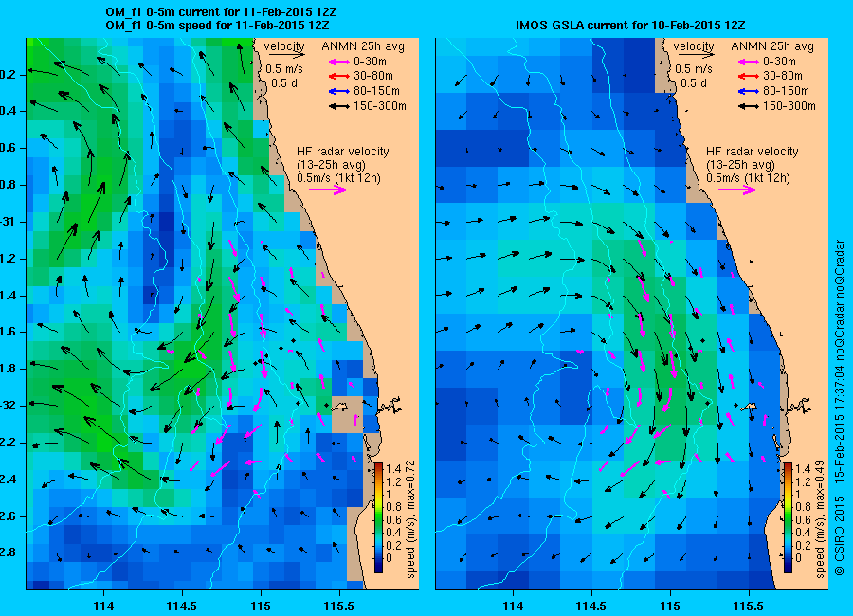
Task: Click the '114.5' longitude tick under left map
Action: [x=182, y=606]
